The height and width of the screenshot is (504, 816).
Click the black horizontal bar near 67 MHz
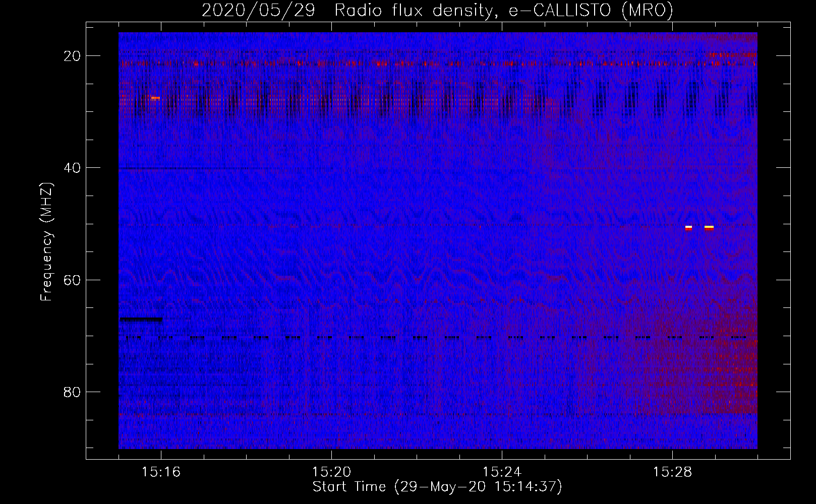tap(141, 319)
